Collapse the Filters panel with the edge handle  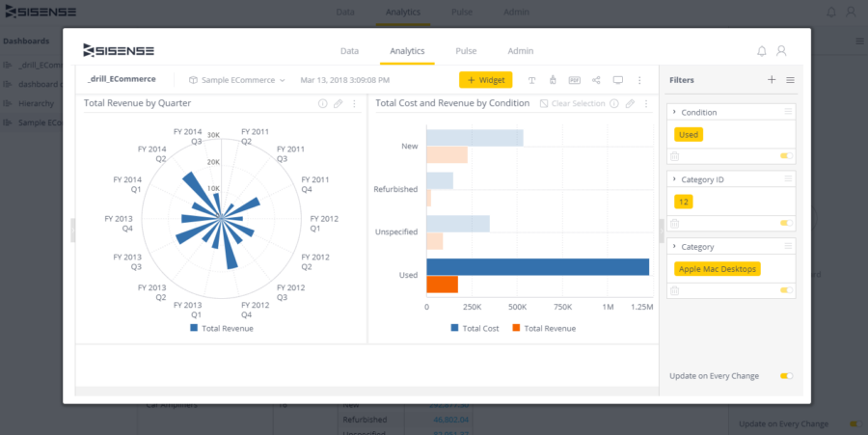click(662, 231)
